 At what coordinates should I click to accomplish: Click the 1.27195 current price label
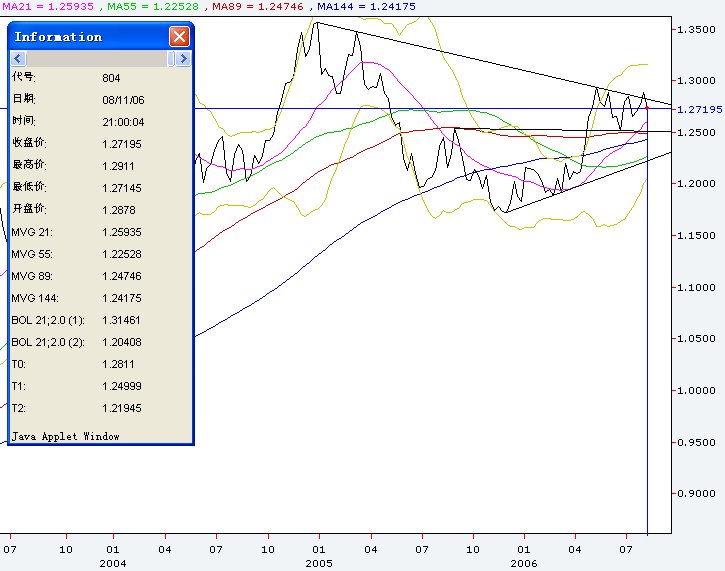[x=700, y=109]
